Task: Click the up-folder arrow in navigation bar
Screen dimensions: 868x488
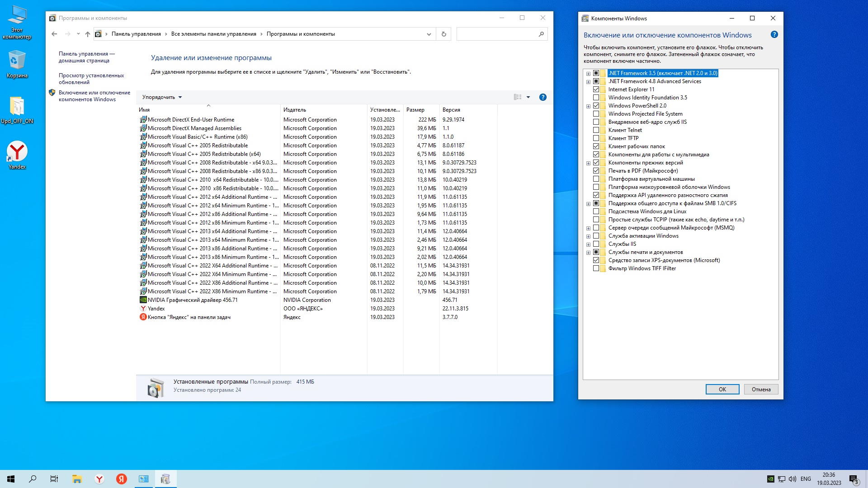Action: (87, 34)
